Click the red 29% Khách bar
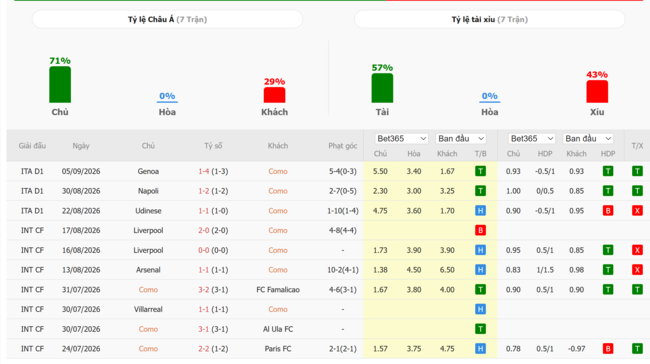Screen dimensions: 650x364 (x=274, y=95)
